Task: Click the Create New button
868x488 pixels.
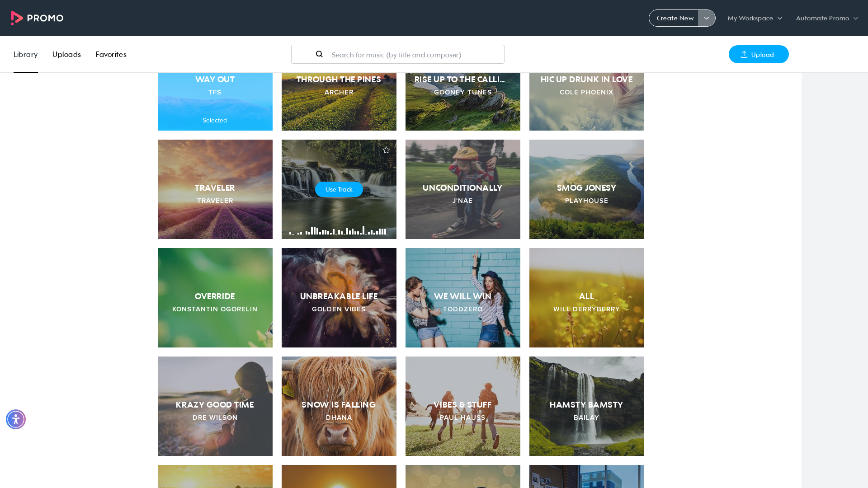Action: 674,18
